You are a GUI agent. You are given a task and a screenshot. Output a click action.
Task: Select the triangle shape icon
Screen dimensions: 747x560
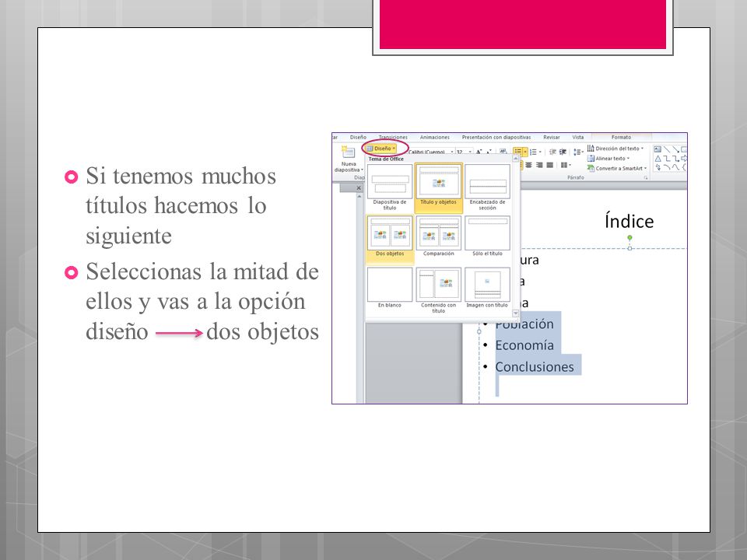tap(658, 159)
